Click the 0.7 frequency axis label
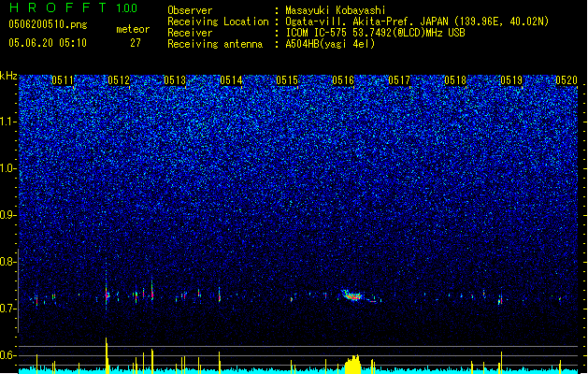This screenshot has width=588, height=374. [x=7, y=309]
